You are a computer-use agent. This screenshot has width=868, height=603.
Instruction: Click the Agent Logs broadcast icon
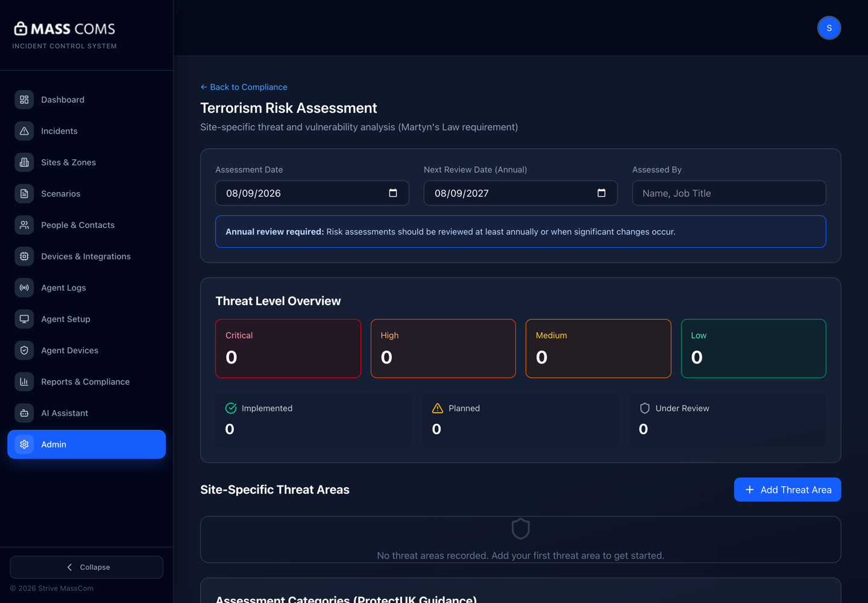click(24, 288)
